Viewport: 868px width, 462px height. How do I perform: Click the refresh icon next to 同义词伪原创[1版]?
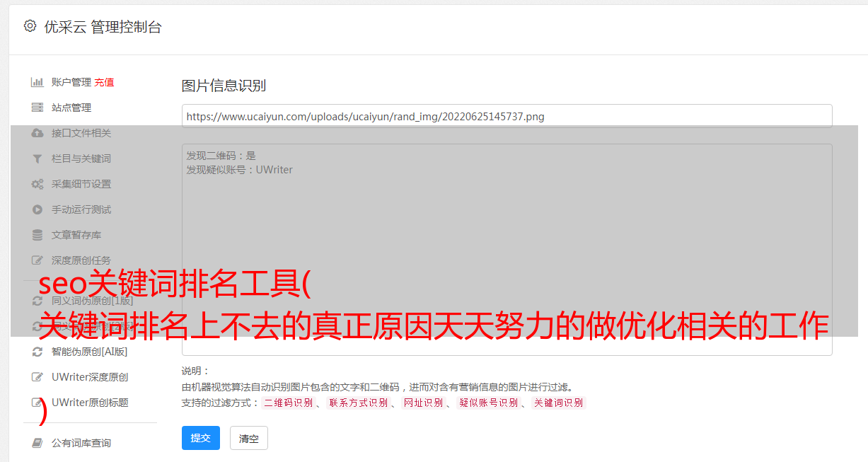37,301
